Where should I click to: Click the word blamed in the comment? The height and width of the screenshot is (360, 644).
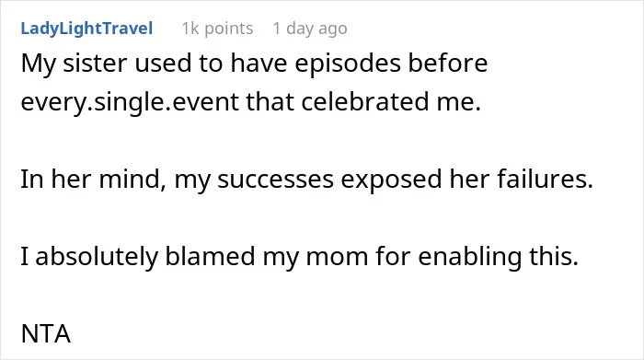pos(210,257)
